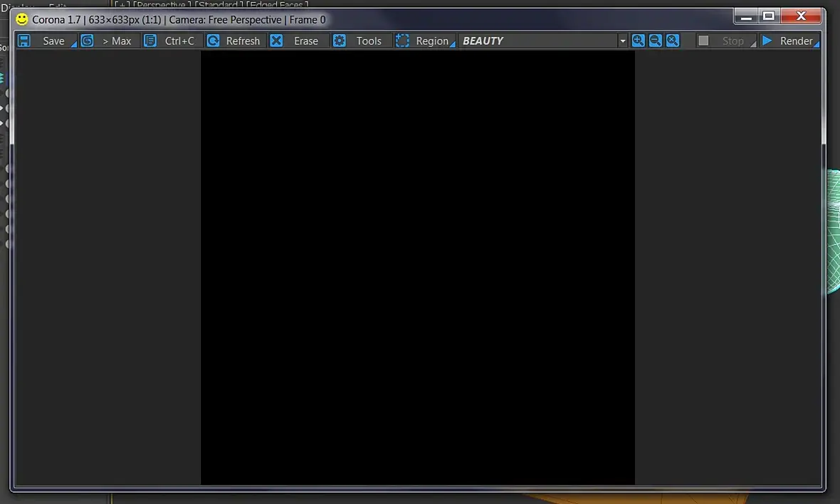Click the Tools gear icon
This screenshot has height=504, width=840.
[340, 41]
